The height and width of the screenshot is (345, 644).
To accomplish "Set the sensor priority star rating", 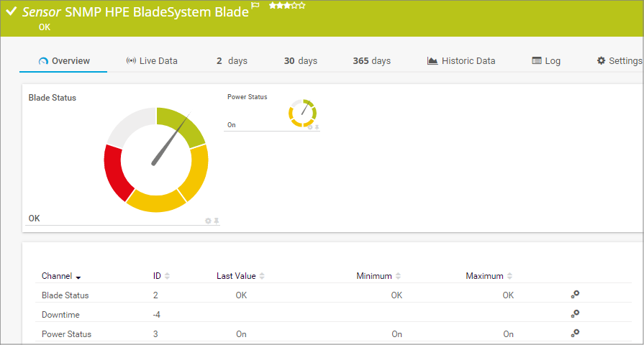I will (x=286, y=6).
